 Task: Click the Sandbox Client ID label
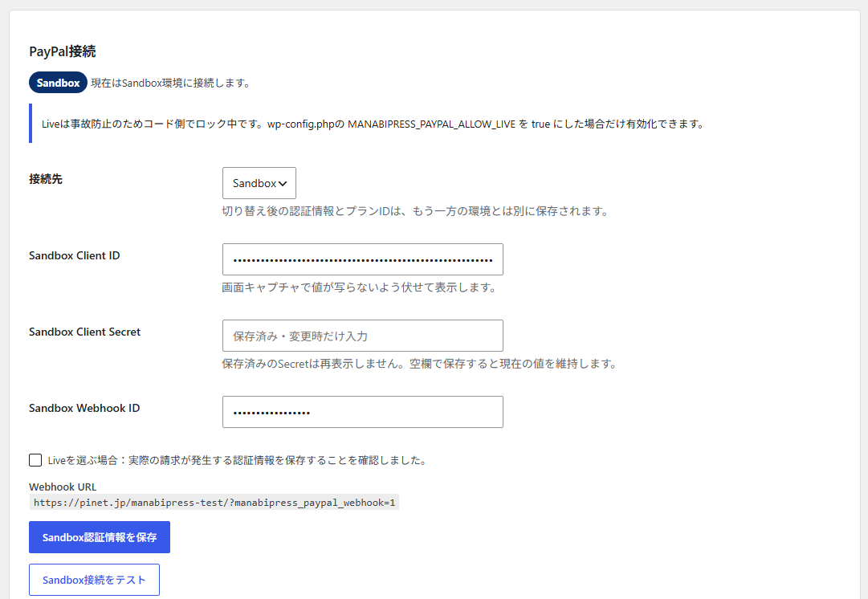point(74,255)
